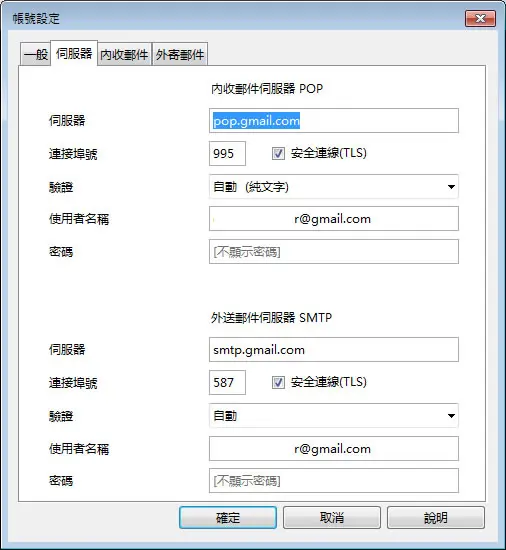This screenshot has width=506, height=550.
Task: Toggle POP 安全連線(TLS) checkbox
Action: tap(278, 153)
